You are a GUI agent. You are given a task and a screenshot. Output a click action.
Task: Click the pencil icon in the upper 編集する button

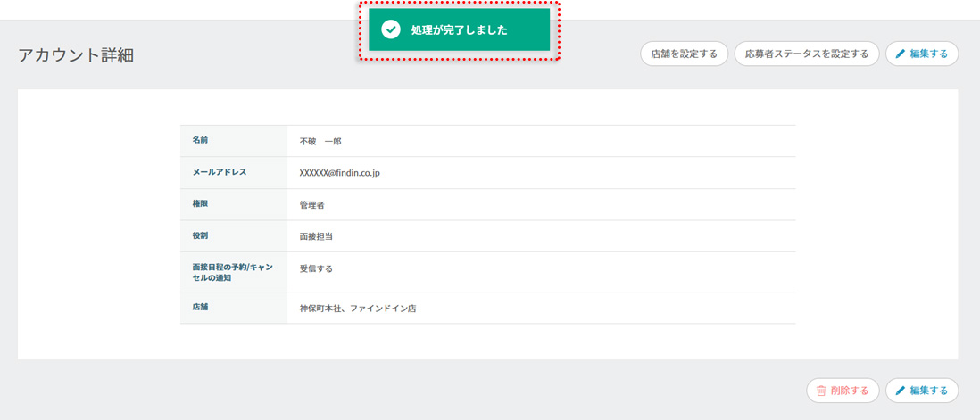pyautogui.click(x=901, y=54)
